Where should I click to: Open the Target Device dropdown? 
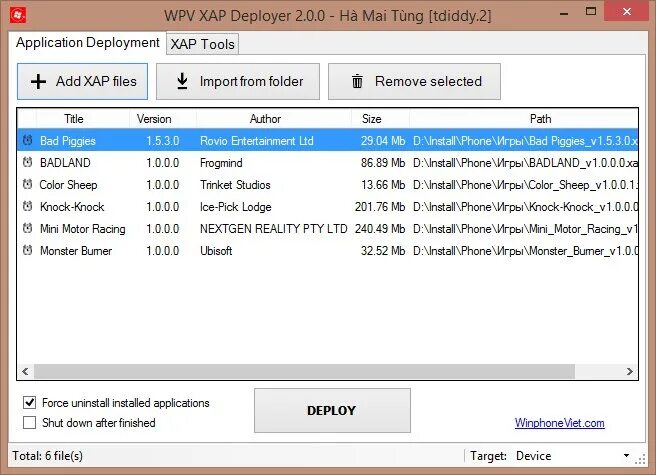point(626,456)
